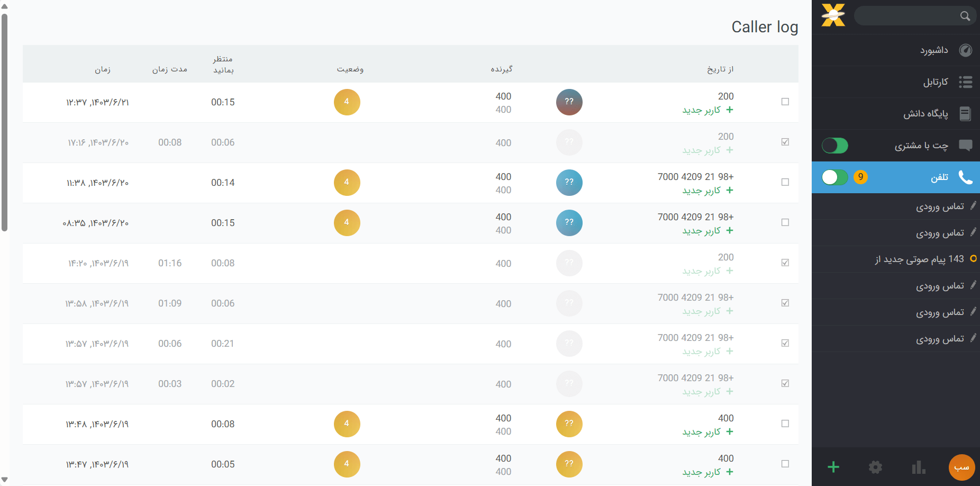The image size is (980, 486).
Task: Click the planet logo icon in sidebar
Action: (833, 15)
